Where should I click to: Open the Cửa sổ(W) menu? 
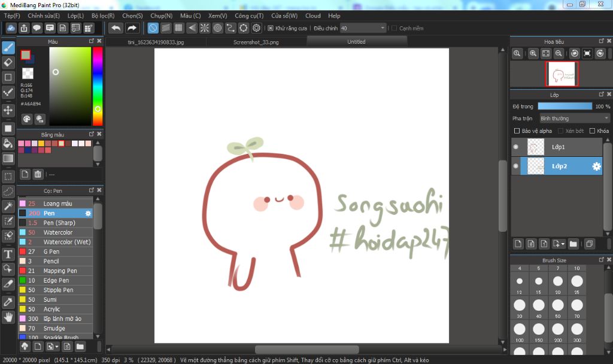tap(284, 16)
